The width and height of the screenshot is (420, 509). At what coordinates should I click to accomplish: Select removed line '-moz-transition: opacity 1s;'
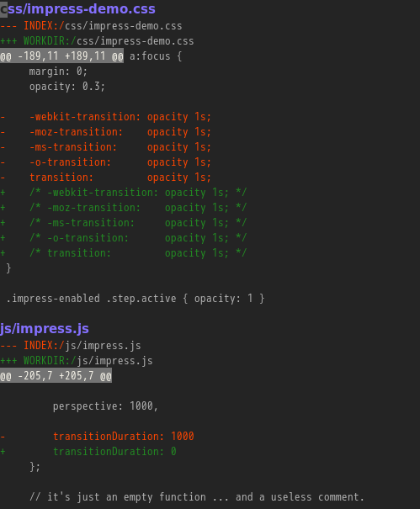click(106, 132)
